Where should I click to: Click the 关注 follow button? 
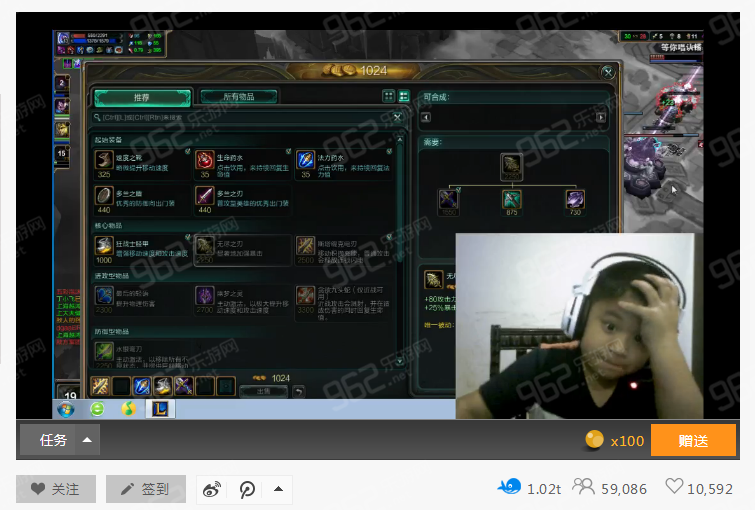pyautogui.click(x=56, y=489)
